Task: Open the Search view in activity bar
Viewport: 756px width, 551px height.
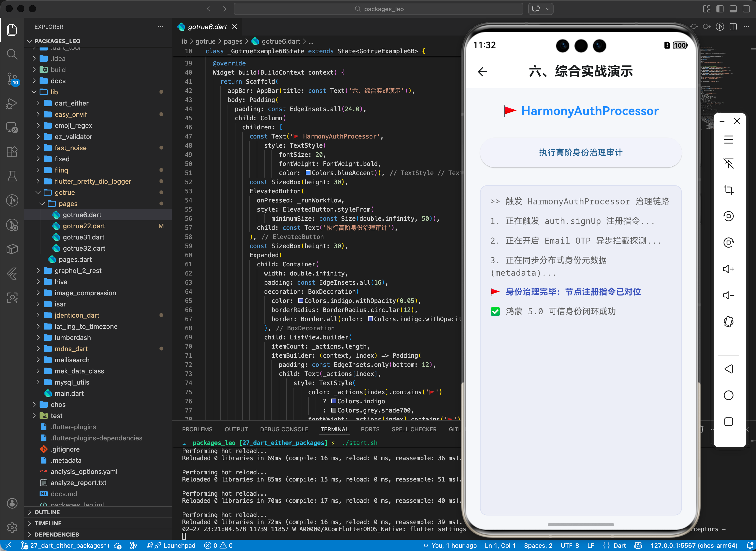Action: point(12,54)
